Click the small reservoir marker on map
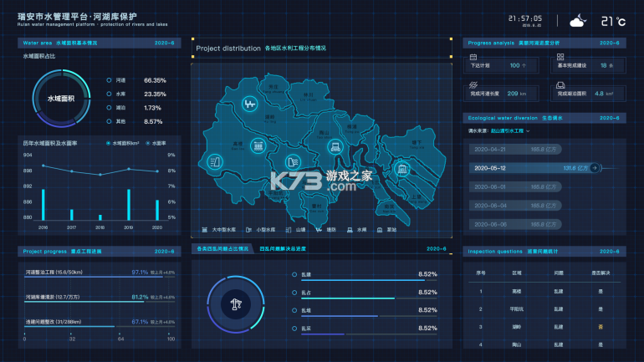 click(293, 162)
